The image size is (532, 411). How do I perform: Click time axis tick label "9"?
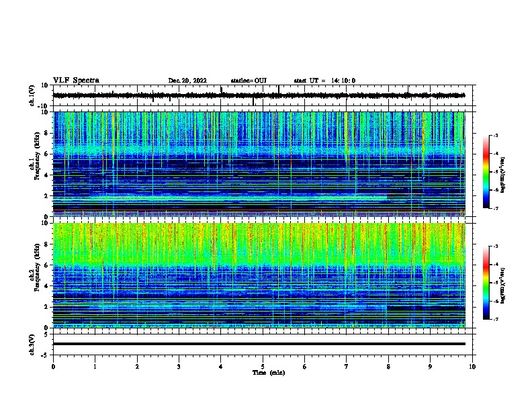click(430, 367)
